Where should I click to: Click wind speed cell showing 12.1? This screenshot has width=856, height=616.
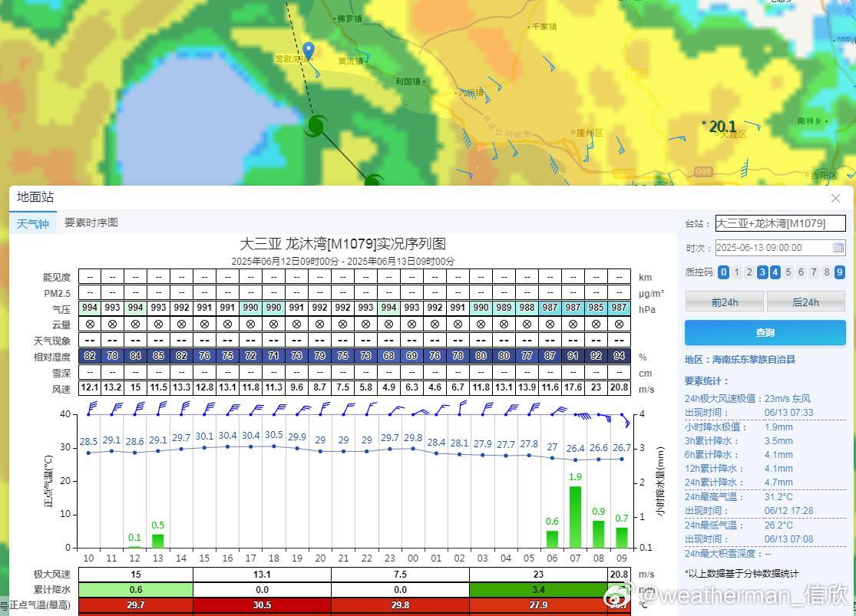pos(90,387)
